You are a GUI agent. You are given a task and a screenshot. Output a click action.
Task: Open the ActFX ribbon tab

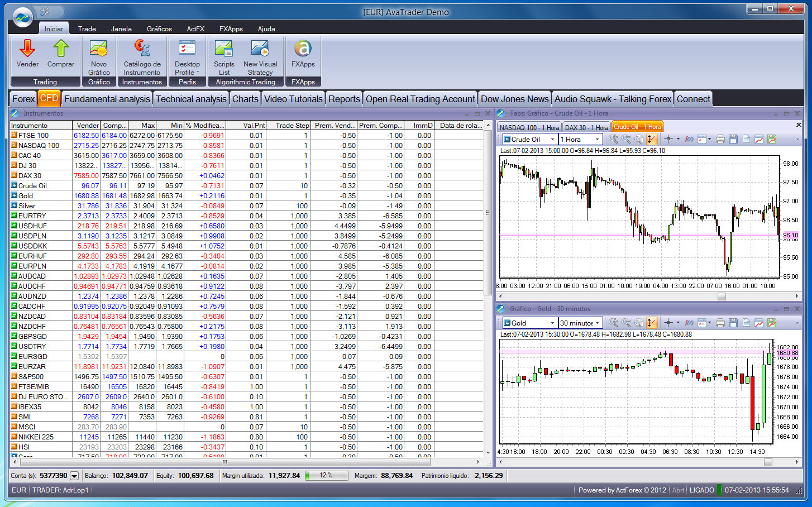coord(195,28)
